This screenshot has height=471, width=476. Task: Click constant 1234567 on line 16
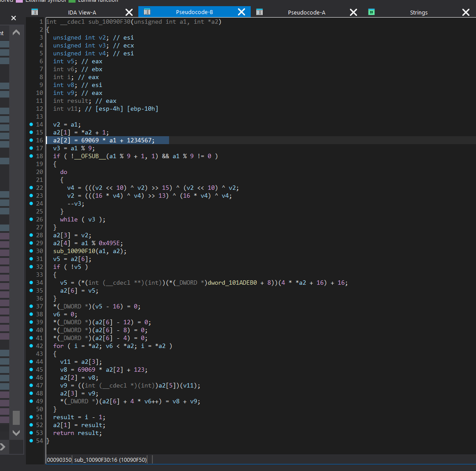pos(139,140)
